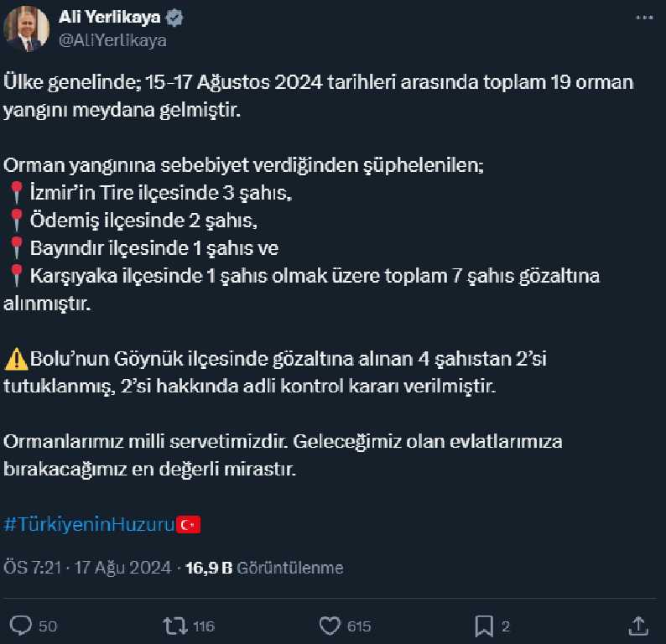Open Ali Yerlikaya's profile picture
The image size is (666, 644).
click(26, 29)
